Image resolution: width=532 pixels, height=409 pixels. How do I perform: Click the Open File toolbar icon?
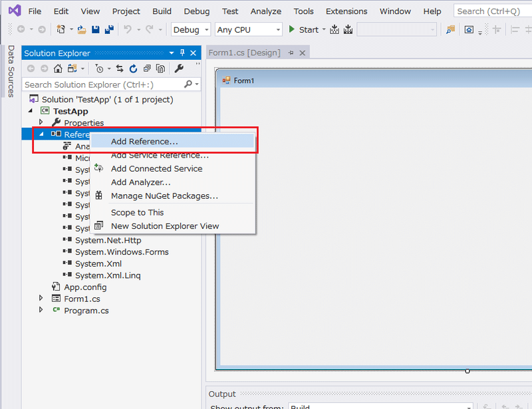click(x=82, y=29)
